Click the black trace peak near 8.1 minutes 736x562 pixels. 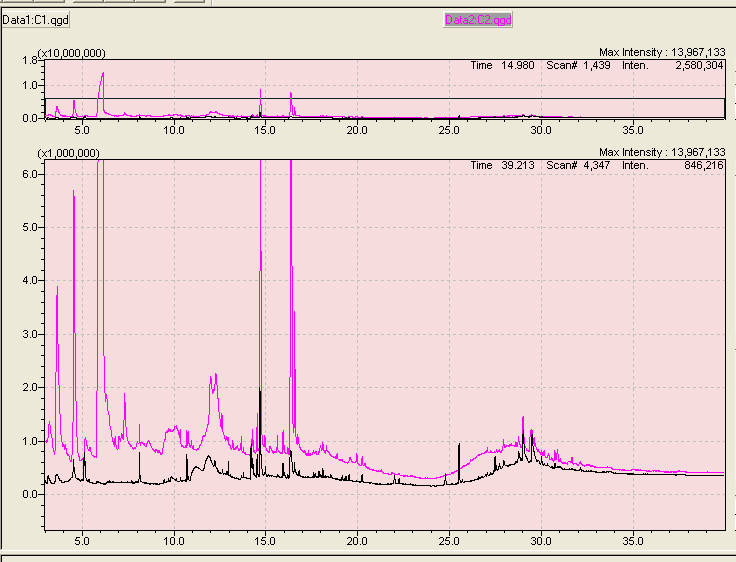[x=140, y=426]
